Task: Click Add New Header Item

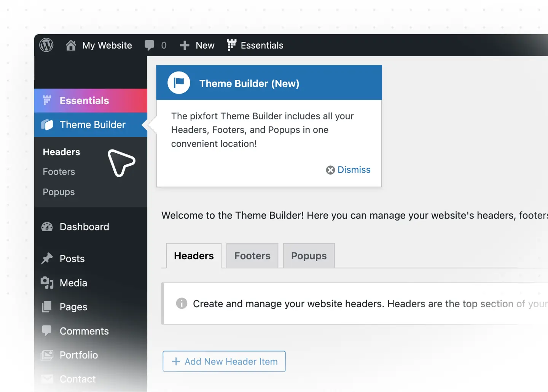Action: tap(224, 361)
